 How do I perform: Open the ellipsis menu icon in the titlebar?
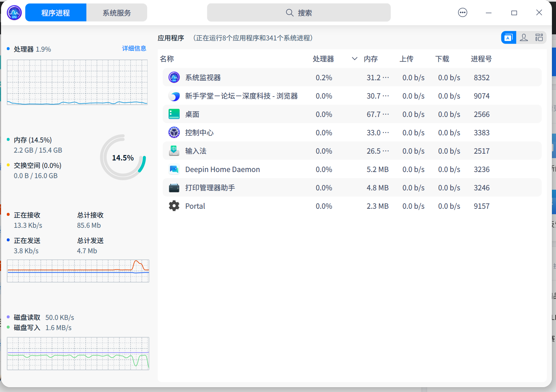(462, 12)
